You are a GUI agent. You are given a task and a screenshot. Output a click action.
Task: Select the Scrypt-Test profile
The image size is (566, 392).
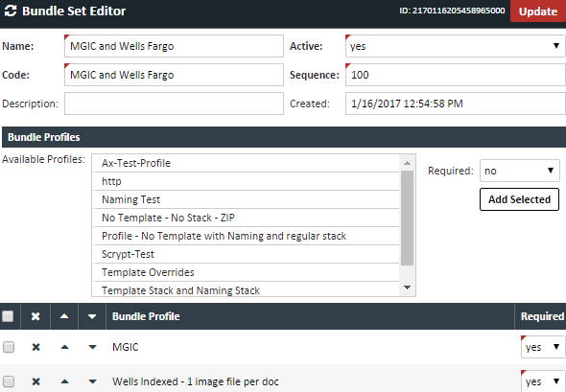click(x=247, y=254)
